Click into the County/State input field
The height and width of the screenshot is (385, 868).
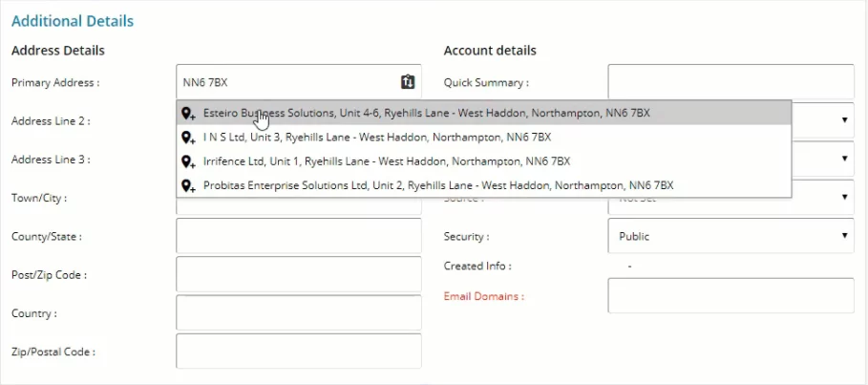[x=299, y=236]
